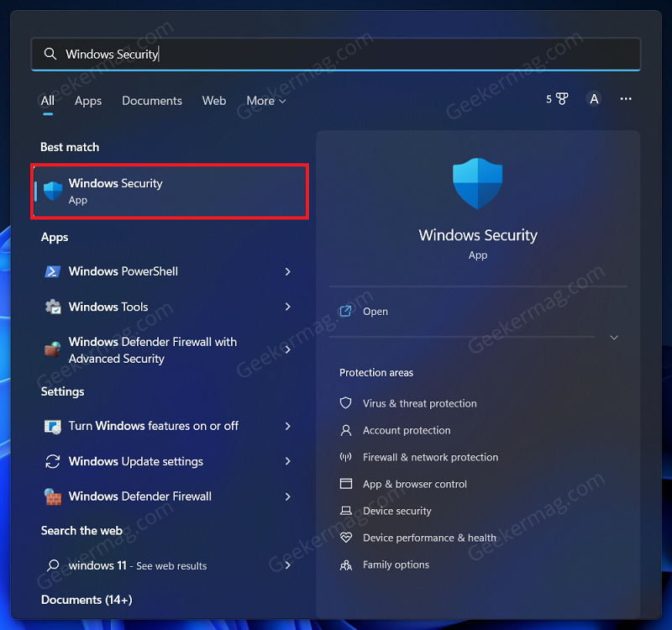Viewport: 672px width, 630px height.
Task: Switch to the Web search tab
Action: click(x=214, y=101)
